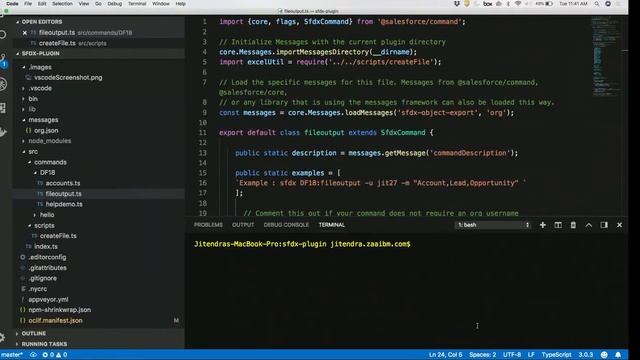The width and height of the screenshot is (640, 360).
Task: Open the Manage gear in activity bar
Action: [2, 338]
